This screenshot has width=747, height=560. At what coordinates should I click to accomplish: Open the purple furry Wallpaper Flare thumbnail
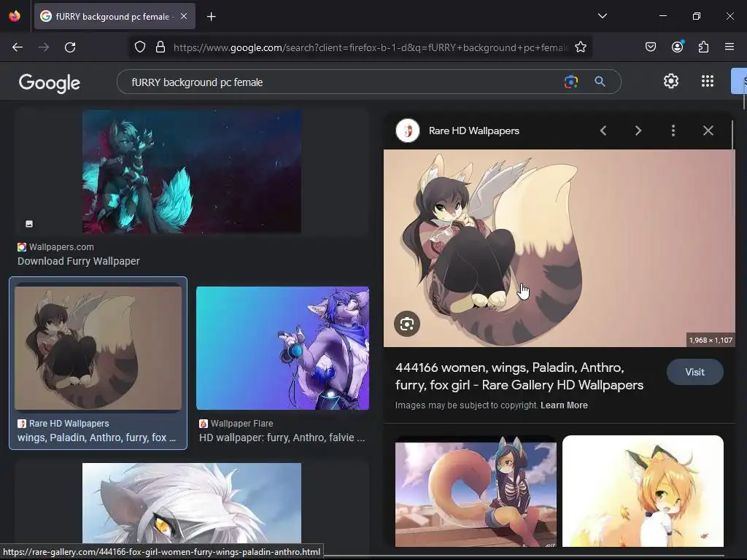[x=282, y=348]
